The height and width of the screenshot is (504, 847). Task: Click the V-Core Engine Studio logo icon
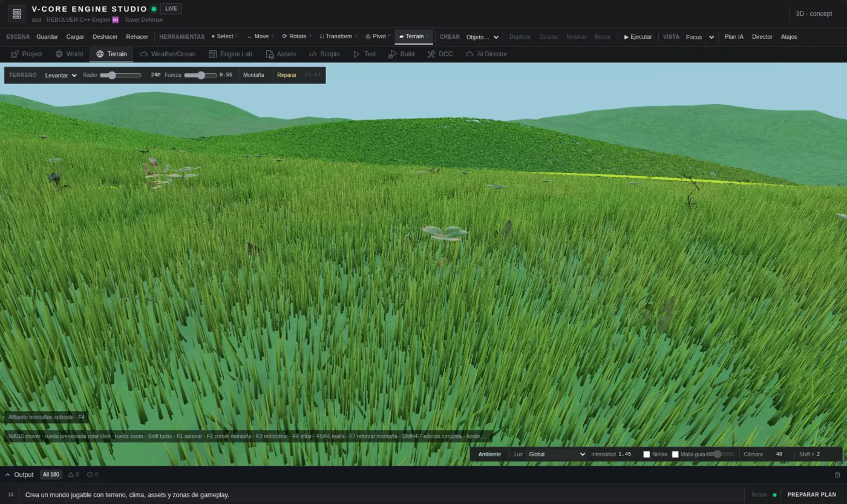coord(17,13)
